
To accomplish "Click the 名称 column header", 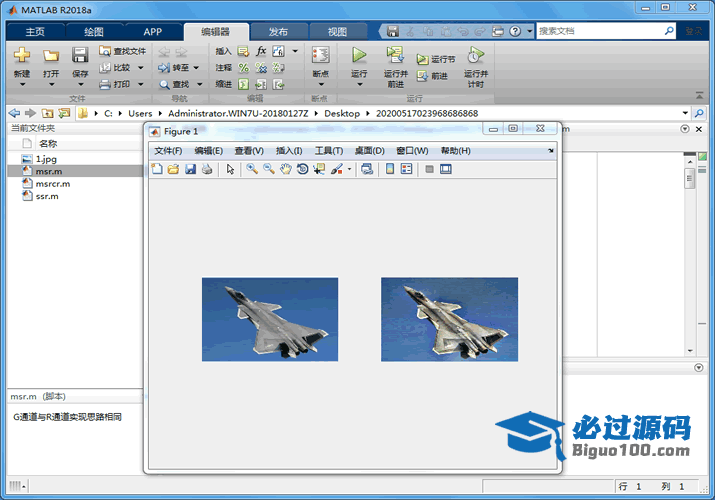I will 48,144.
